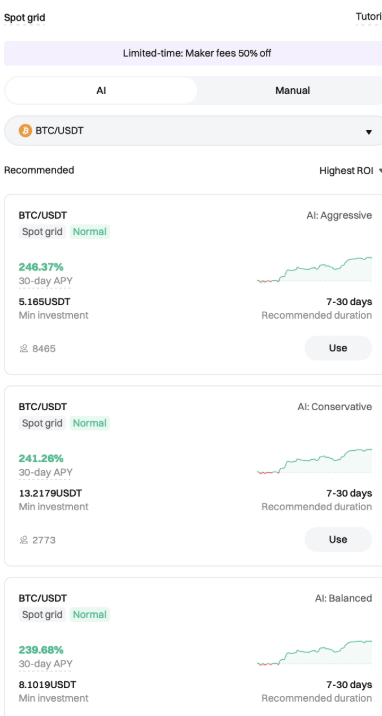Open the Aggressive strategy's performance chart
The height and width of the screenshot is (716, 382).
pos(314,270)
